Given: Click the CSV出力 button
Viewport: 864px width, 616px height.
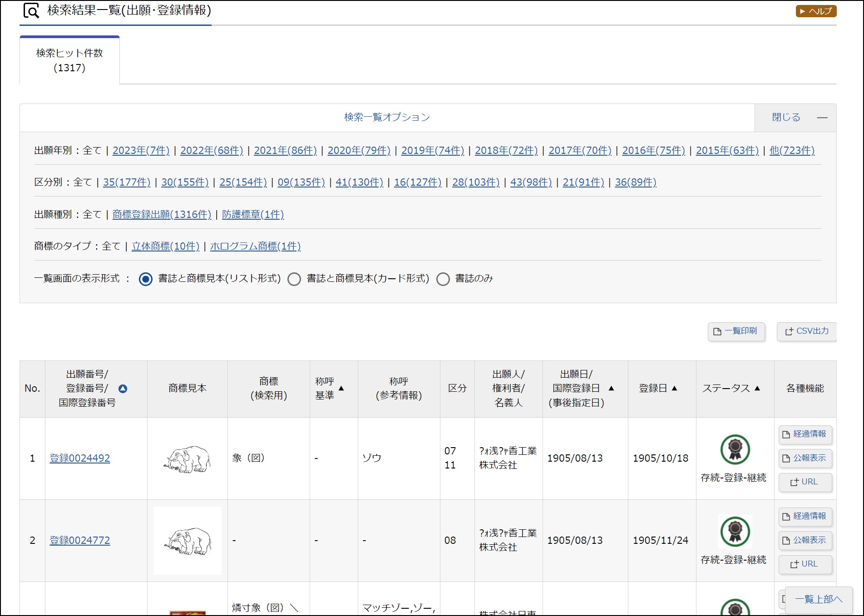Looking at the screenshot, I should coord(806,331).
